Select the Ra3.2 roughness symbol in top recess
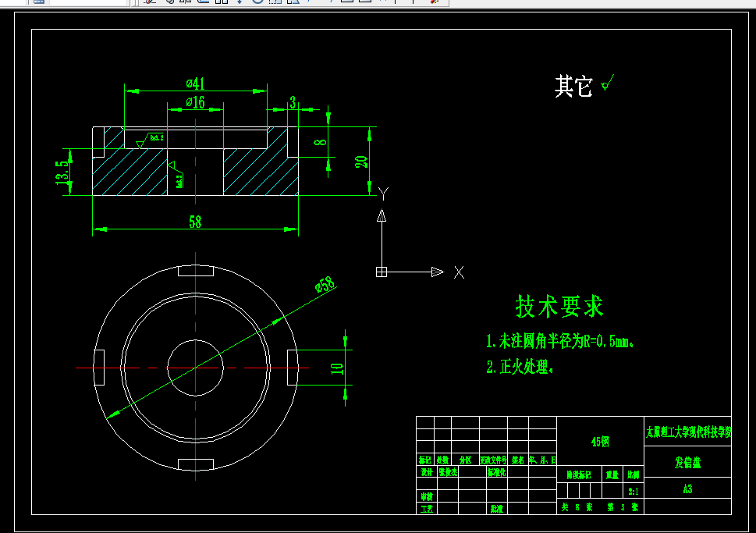The height and width of the screenshot is (533, 756). (151, 140)
